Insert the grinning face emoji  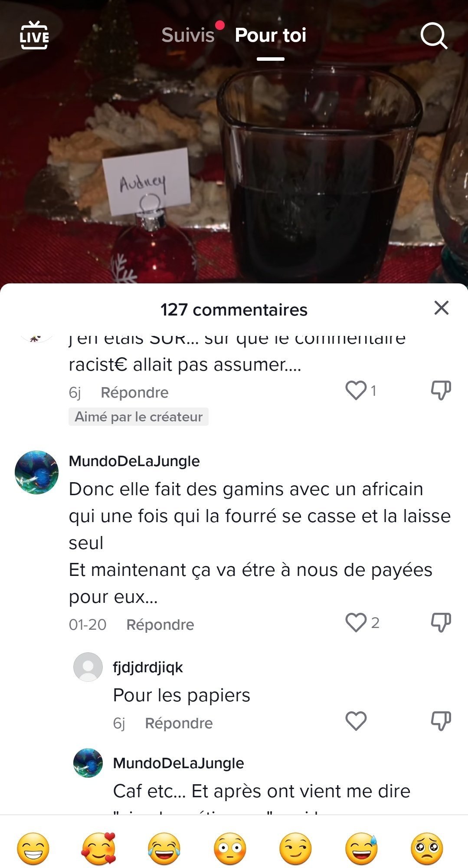click(x=33, y=848)
